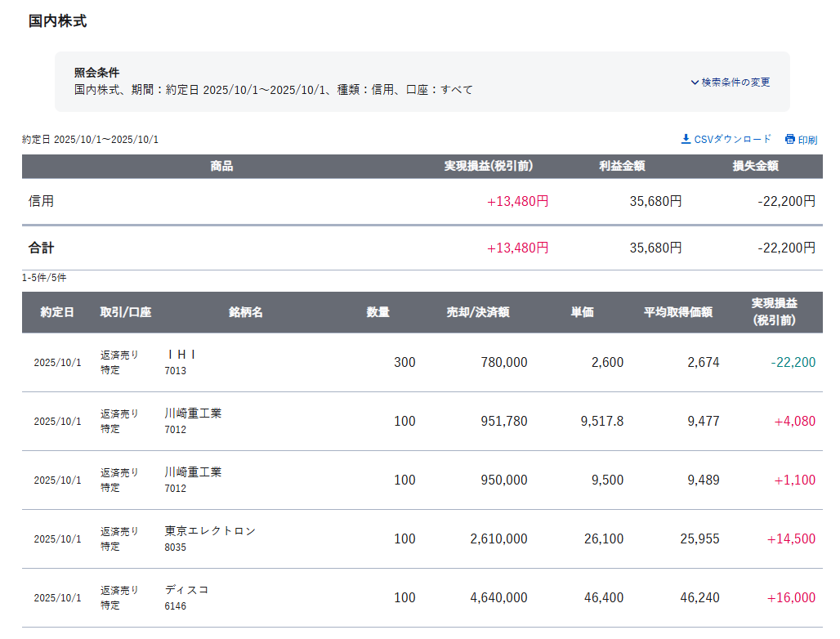Click the -22,200 realized loss for ＩＨＩ

click(792, 362)
